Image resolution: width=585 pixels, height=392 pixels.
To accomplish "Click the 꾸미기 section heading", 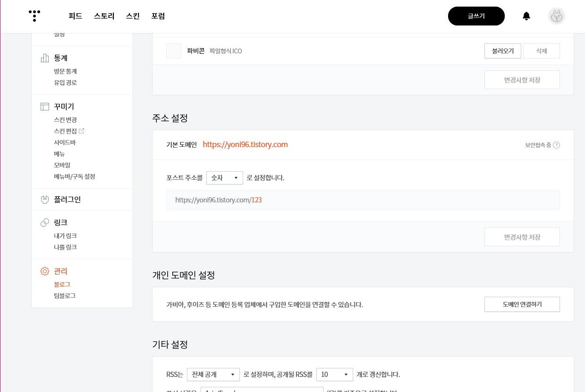I will pyautogui.click(x=64, y=107).
